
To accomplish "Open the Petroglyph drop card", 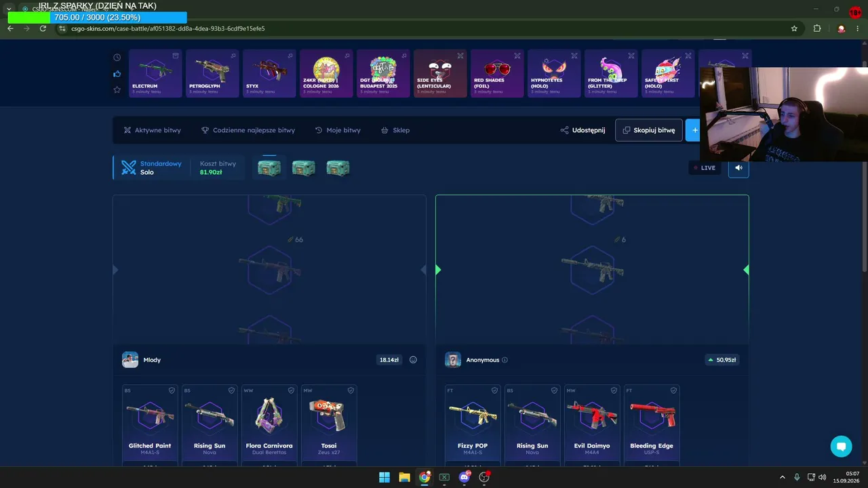I will 212,73.
